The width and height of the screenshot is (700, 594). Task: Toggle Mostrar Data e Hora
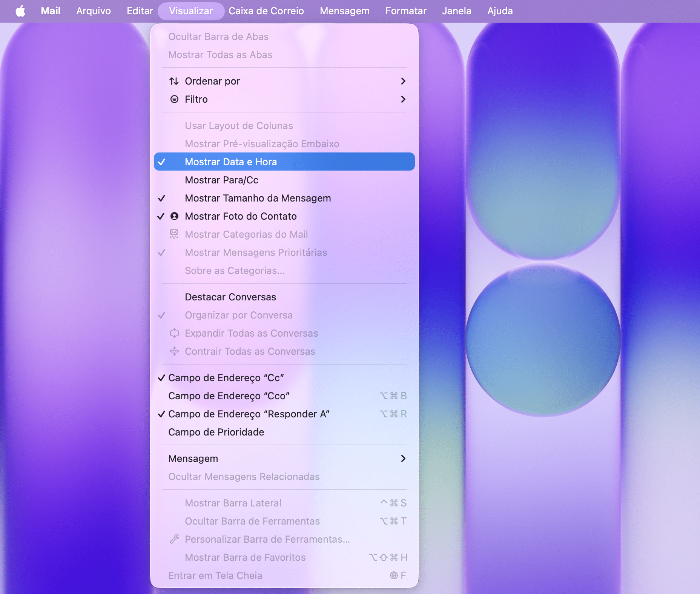click(284, 162)
